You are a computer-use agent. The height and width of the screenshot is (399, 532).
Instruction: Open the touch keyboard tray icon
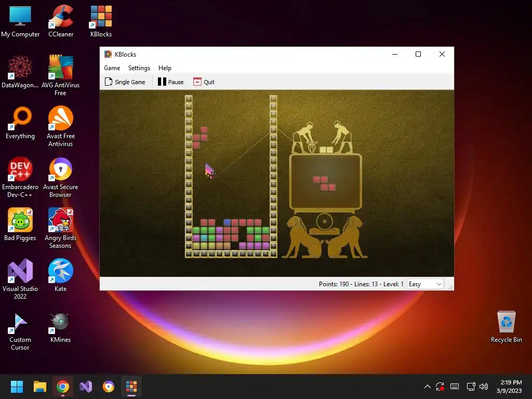click(x=455, y=387)
